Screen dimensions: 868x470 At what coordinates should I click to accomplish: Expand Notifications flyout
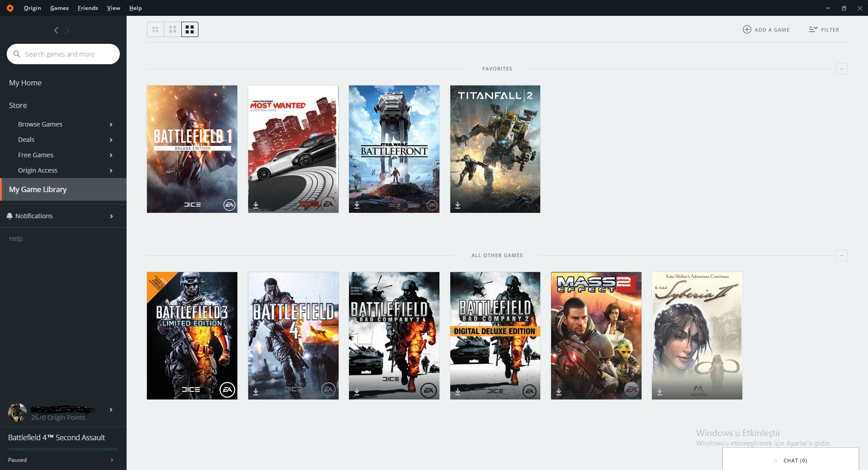pos(111,216)
